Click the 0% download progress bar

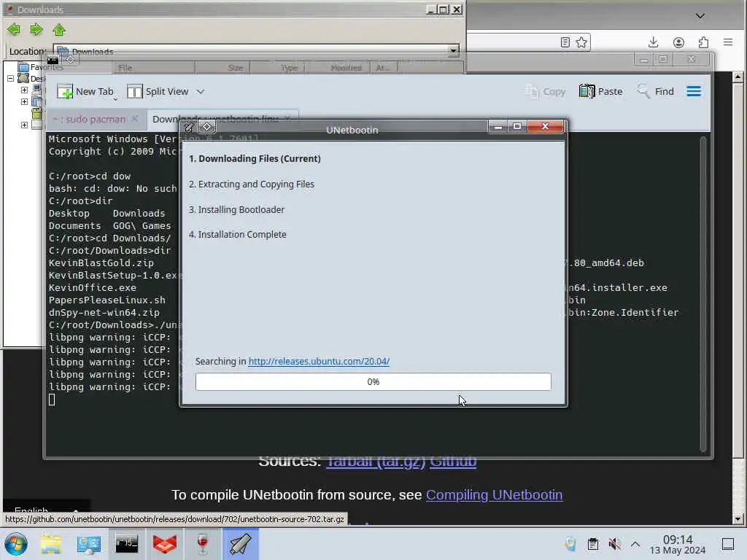pyautogui.click(x=373, y=382)
